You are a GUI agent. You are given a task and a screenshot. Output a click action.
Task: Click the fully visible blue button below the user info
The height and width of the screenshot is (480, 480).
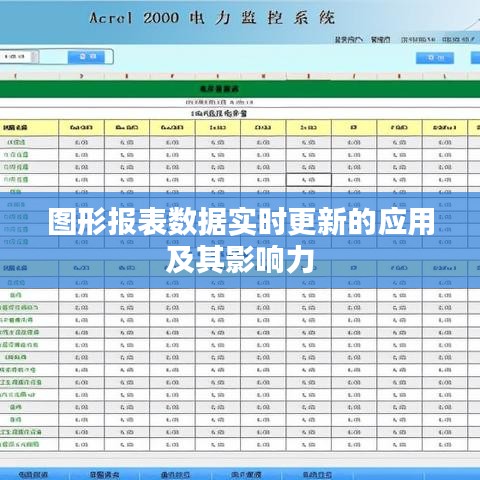(435, 58)
